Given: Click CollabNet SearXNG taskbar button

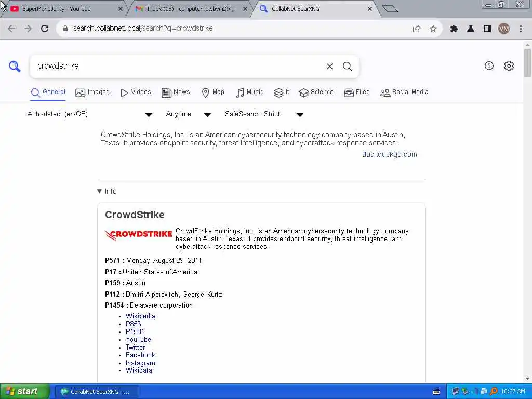Looking at the screenshot, I should pyautogui.click(x=96, y=392).
